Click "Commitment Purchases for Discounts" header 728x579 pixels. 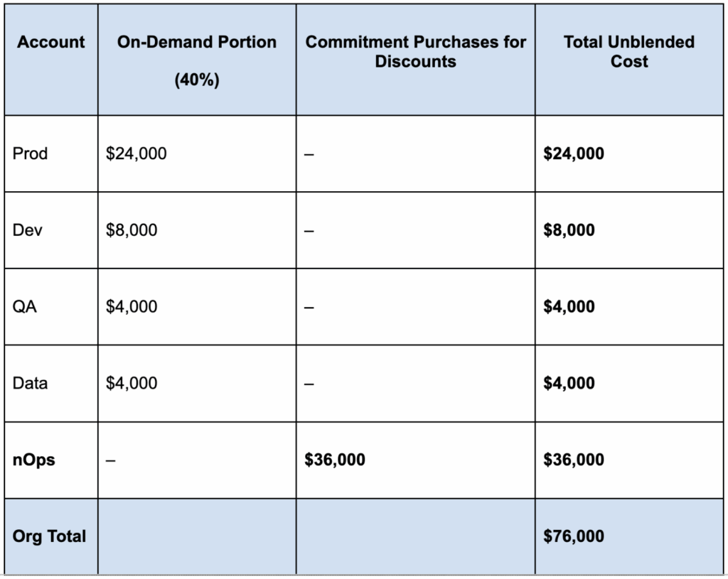(x=416, y=52)
